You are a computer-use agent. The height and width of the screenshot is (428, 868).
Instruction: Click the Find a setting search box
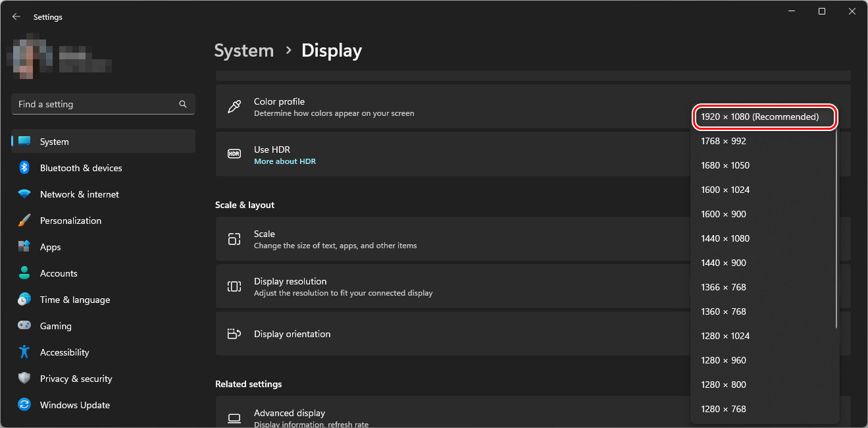95,104
